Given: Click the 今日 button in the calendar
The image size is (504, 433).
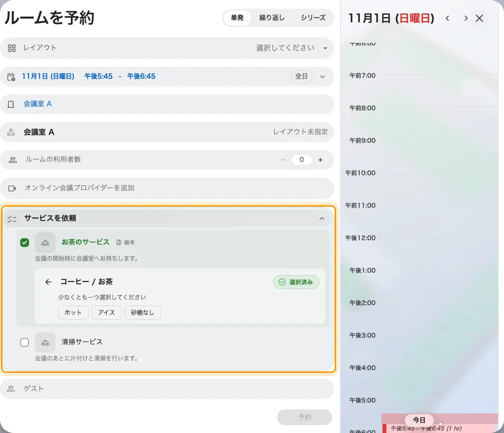Looking at the screenshot, I should 419,420.
